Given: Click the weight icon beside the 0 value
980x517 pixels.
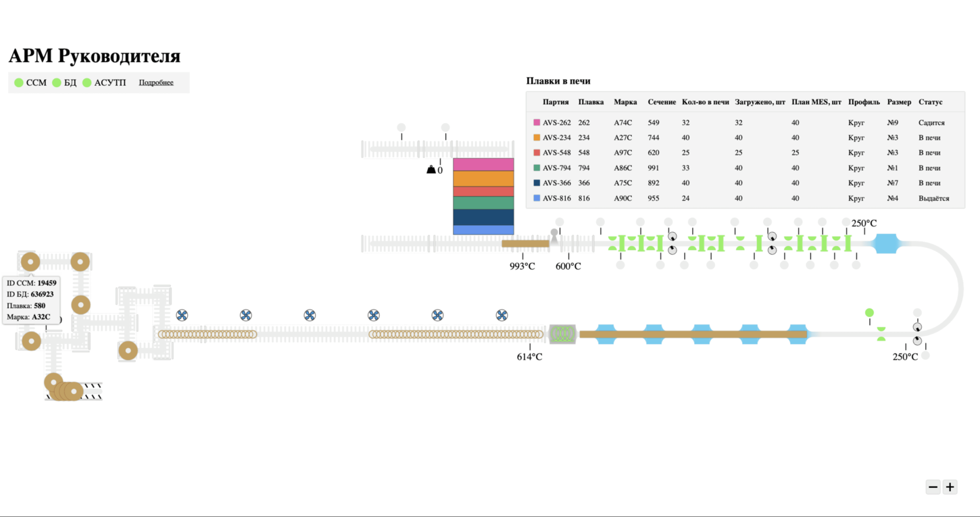Looking at the screenshot, I should pyautogui.click(x=431, y=170).
